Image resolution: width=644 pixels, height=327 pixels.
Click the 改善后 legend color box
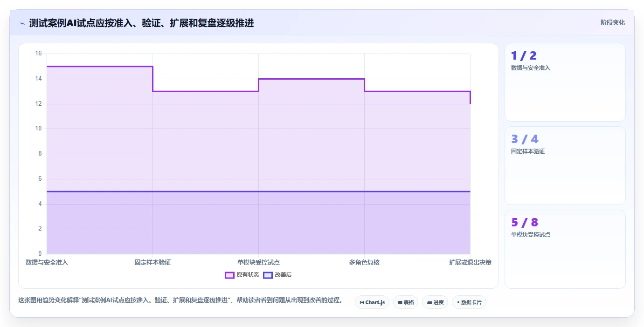click(x=268, y=275)
